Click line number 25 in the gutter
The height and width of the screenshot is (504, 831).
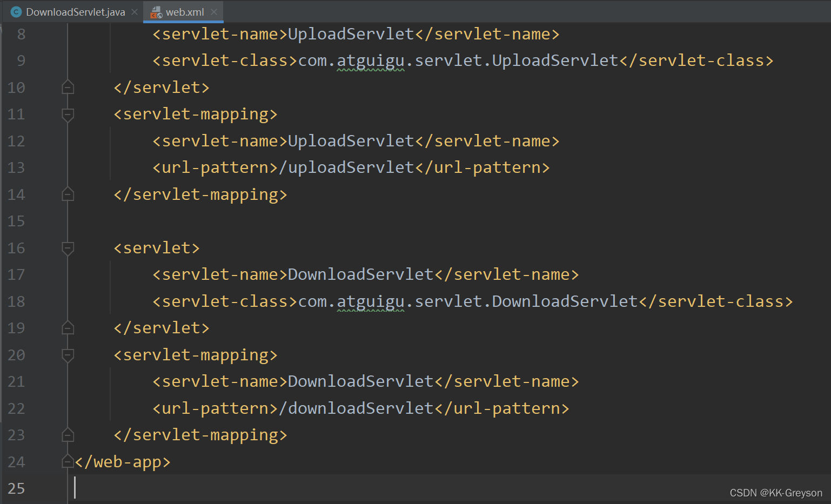(16, 488)
